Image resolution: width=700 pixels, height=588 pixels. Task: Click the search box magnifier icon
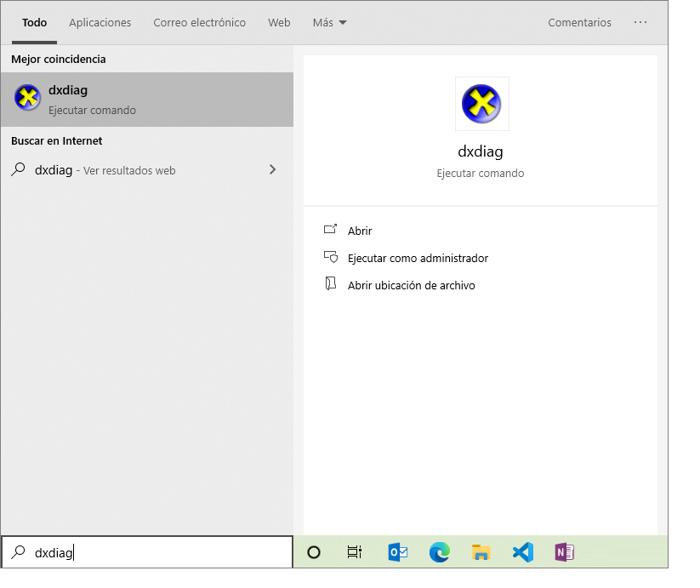[x=19, y=552]
